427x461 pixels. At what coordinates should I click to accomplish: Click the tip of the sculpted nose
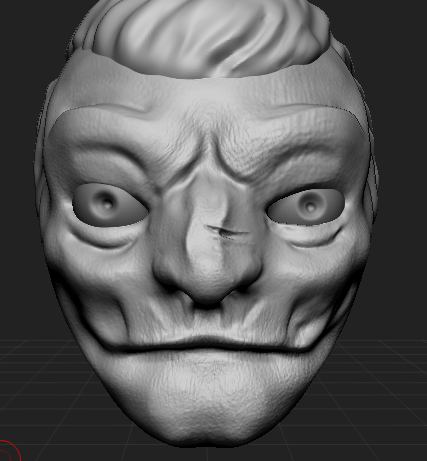207,289
